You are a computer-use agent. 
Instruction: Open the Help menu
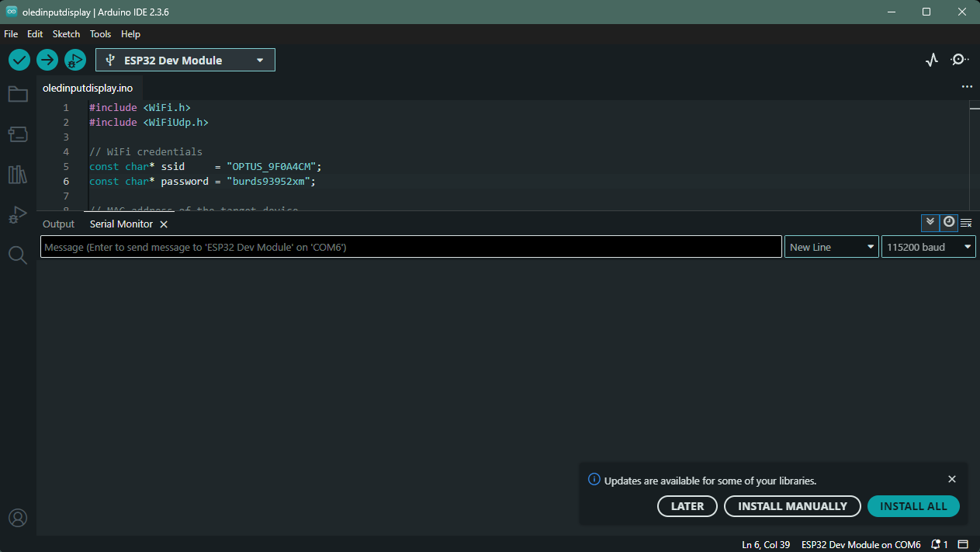130,34
